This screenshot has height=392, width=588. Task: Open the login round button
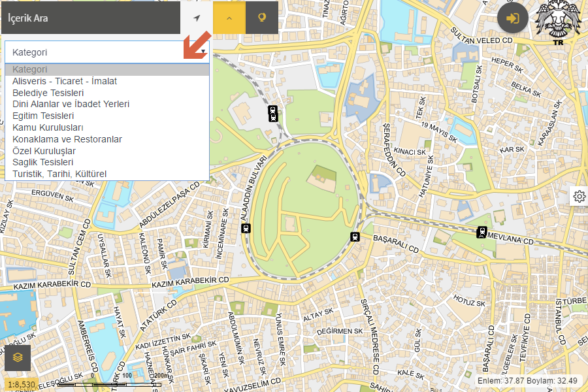click(x=512, y=18)
